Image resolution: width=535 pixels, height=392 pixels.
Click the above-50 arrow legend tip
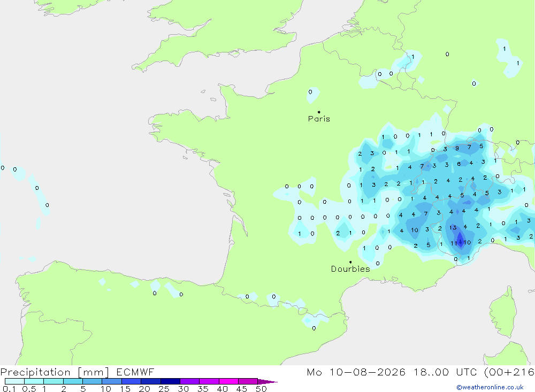click(x=267, y=381)
